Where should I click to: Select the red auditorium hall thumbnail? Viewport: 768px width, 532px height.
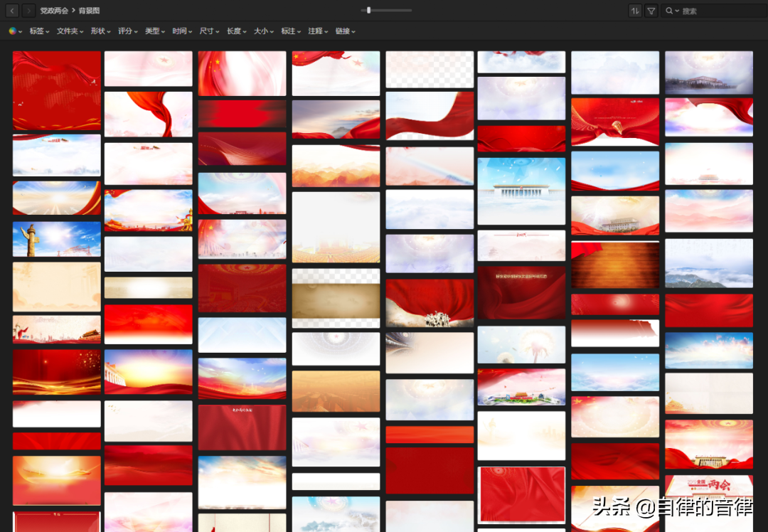pyautogui.click(x=242, y=288)
